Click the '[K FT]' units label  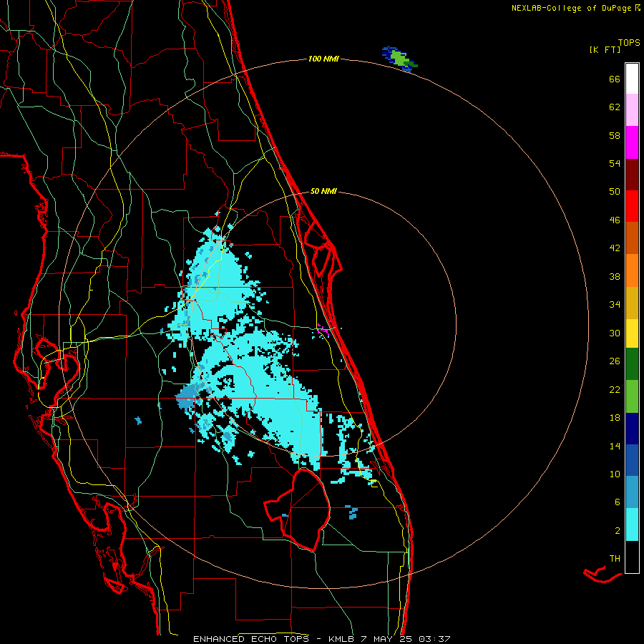(x=605, y=49)
